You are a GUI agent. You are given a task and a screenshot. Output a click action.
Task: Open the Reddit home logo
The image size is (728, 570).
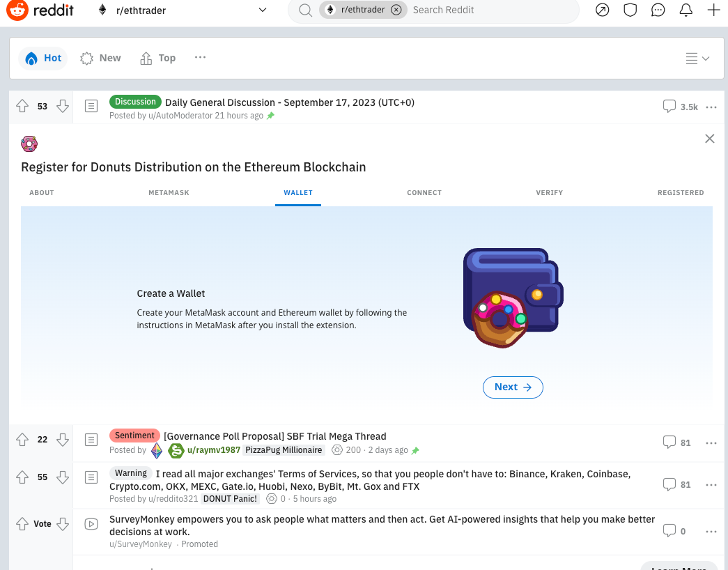click(40, 10)
